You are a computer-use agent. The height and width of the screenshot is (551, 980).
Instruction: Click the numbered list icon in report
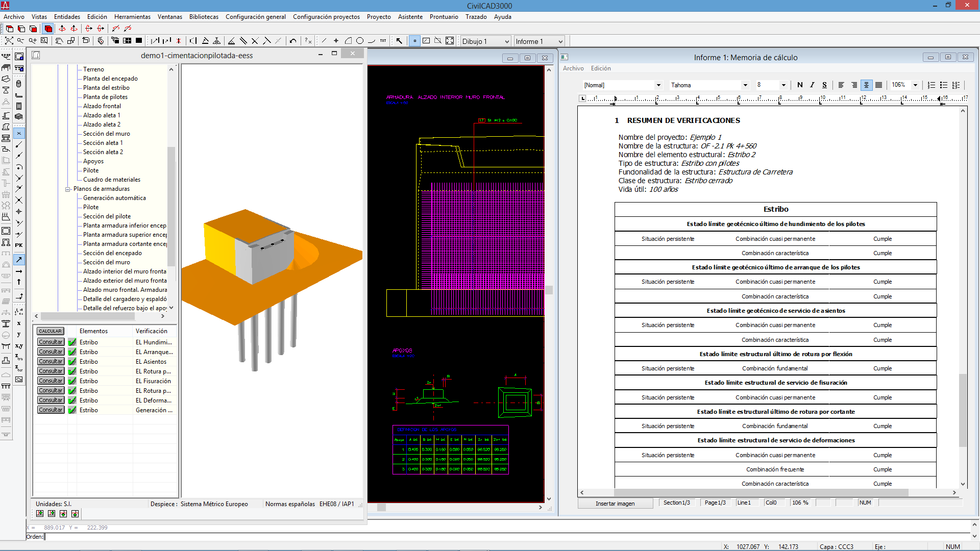(931, 85)
